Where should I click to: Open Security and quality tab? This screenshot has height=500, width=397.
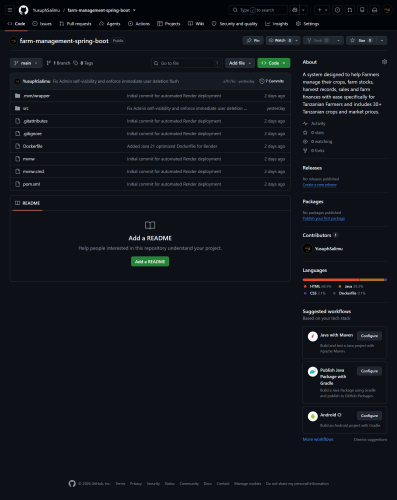pyautogui.click(x=235, y=24)
